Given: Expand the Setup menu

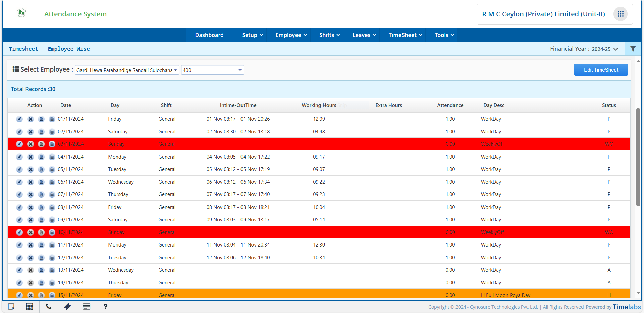Looking at the screenshot, I should [x=252, y=35].
